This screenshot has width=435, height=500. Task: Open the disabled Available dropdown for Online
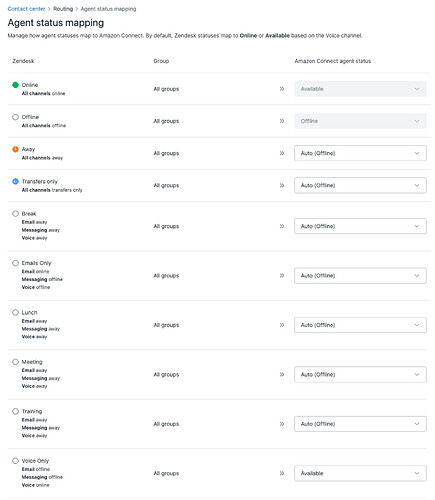pos(360,89)
